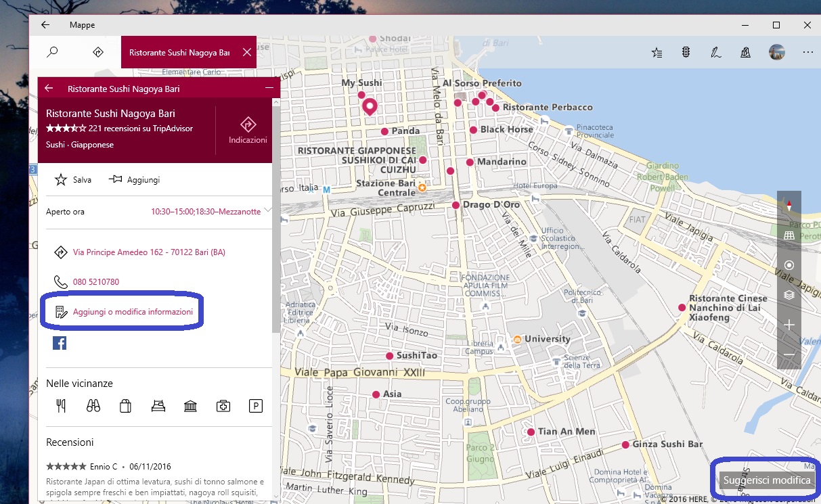
Task: Click Aggiungi o modifica informazioni link
Action: click(x=133, y=312)
